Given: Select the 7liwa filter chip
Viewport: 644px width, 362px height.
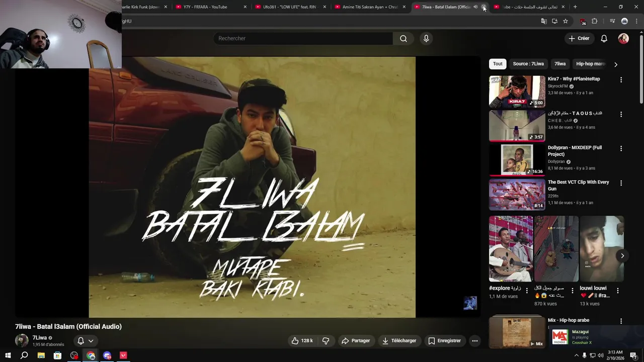Looking at the screenshot, I should 560,64.
